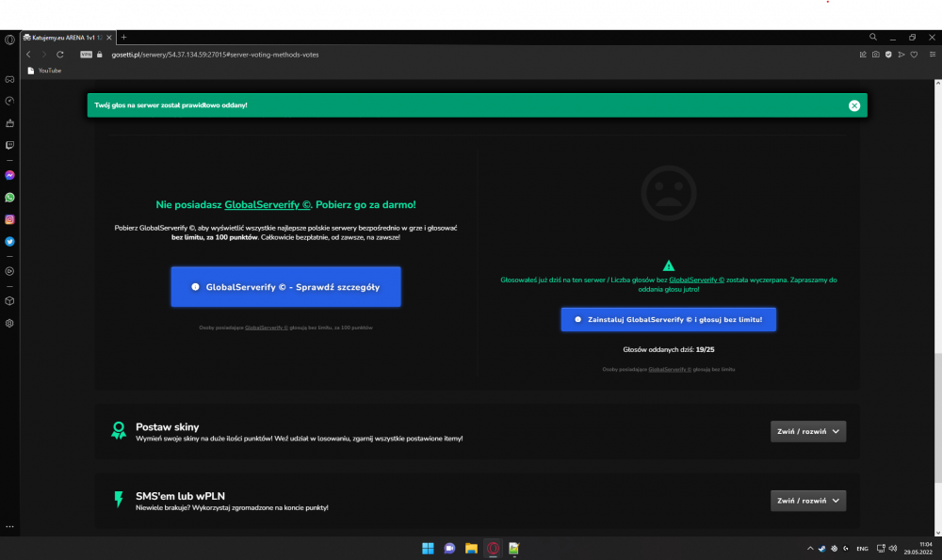Close the Katujemy.eu ARENA tab
This screenshot has width=942, height=560.
[x=108, y=38]
